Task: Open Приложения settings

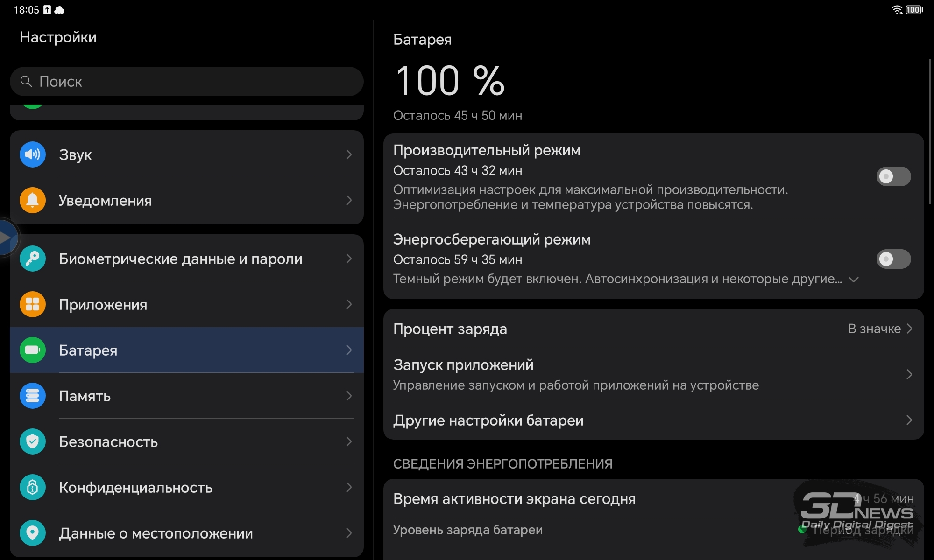Action: pos(186,305)
